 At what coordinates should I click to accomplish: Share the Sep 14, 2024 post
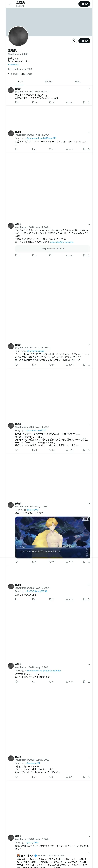click(89, 149)
